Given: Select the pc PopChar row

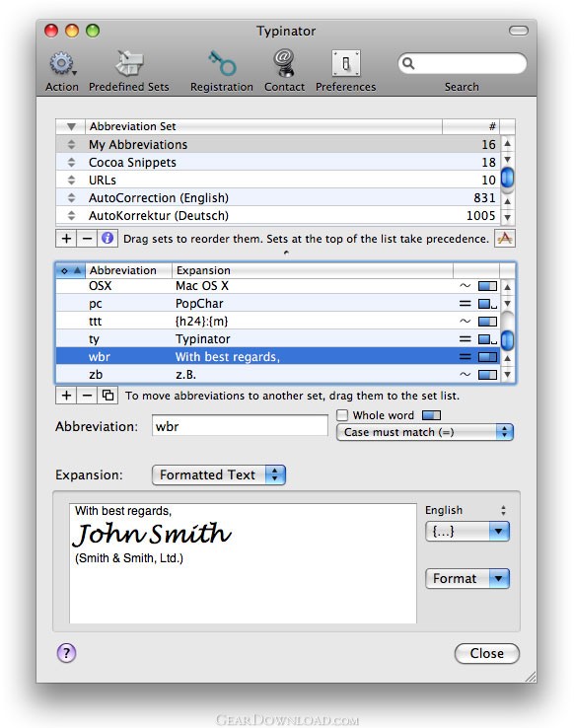Looking at the screenshot, I should (x=278, y=304).
